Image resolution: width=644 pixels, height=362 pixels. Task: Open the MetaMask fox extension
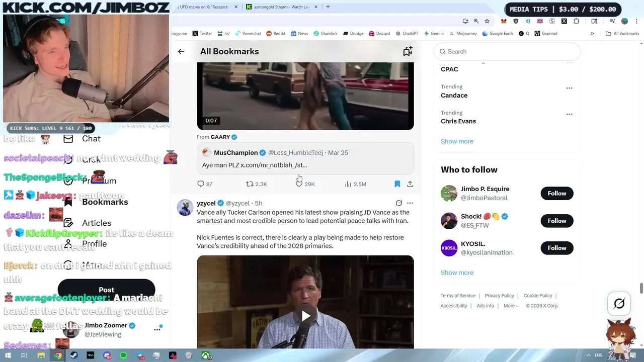(x=504, y=21)
